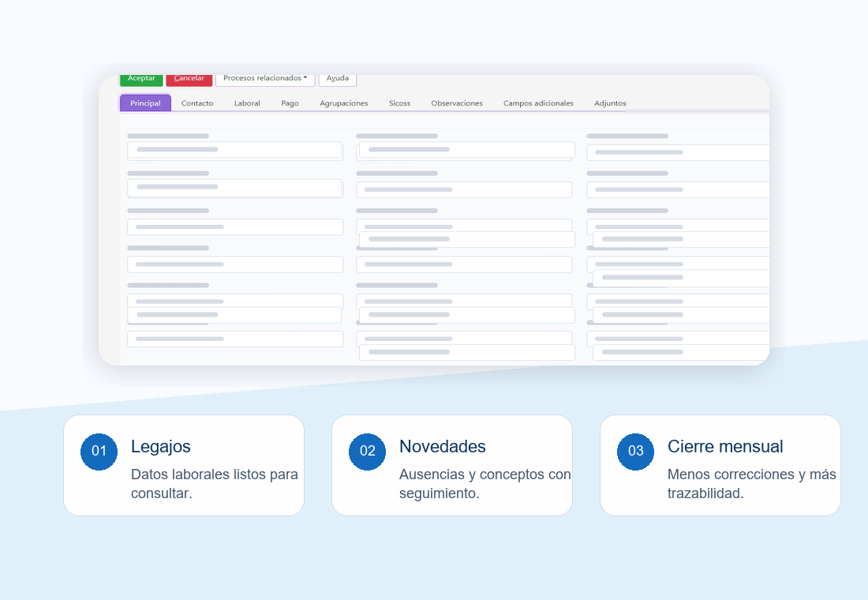Screen dimensions: 868x600
Task: Click the Novedades heading
Action: pyautogui.click(x=443, y=447)
